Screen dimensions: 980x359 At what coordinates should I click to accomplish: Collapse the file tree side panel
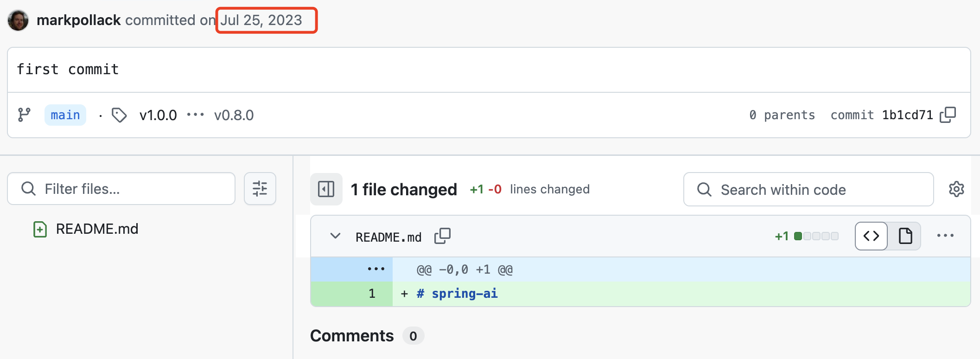click(x=326, y=189)
